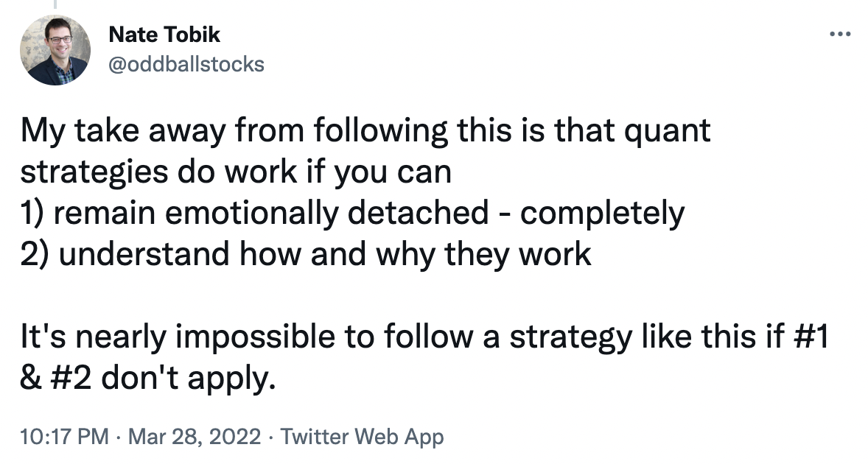Click the thread connector line above avatar

(55, 4)
